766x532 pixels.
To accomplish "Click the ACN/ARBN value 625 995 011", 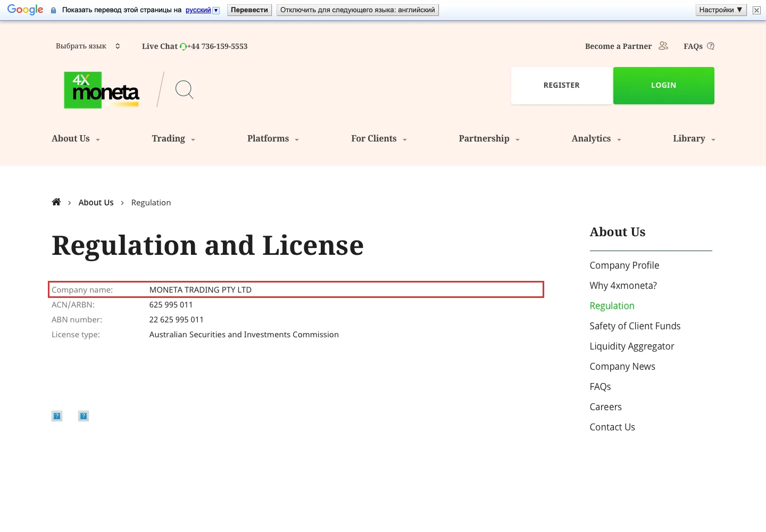I will pyautogui.click(x=171, y=304).
